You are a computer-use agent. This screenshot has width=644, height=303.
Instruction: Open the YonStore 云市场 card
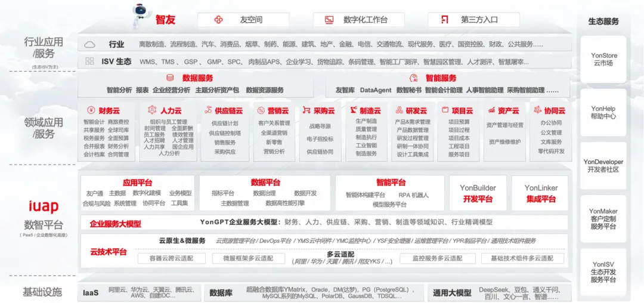pyautogui.click(x=603, y=59)
